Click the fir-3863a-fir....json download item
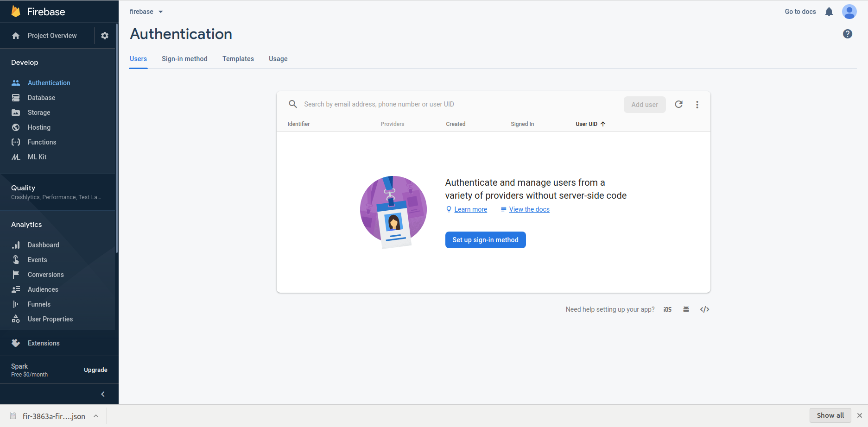868x427 pixels. (x=54, y=416)
